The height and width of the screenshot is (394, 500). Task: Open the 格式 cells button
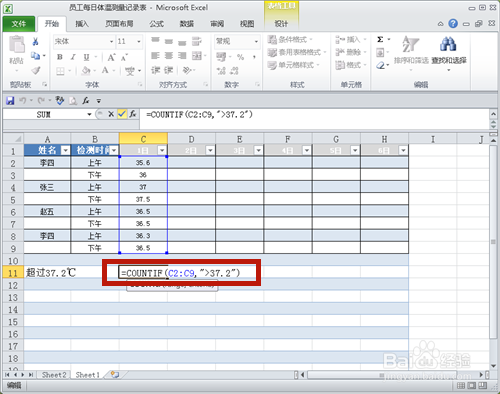click(350, 65)
